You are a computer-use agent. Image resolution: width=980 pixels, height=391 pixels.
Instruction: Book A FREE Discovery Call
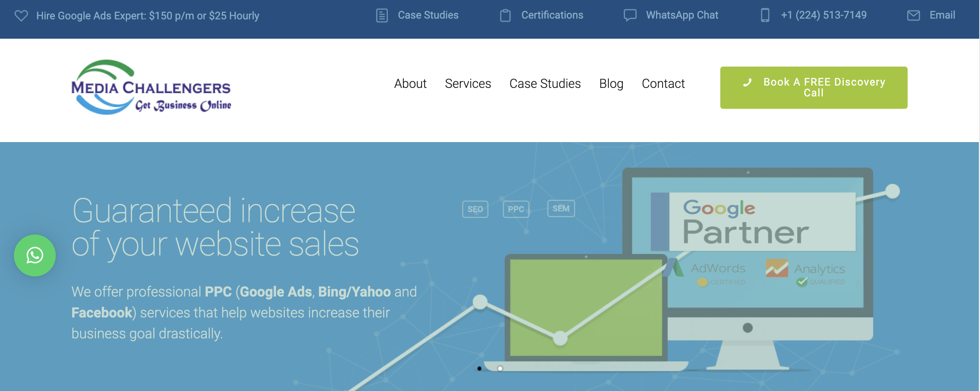point(814,87)
